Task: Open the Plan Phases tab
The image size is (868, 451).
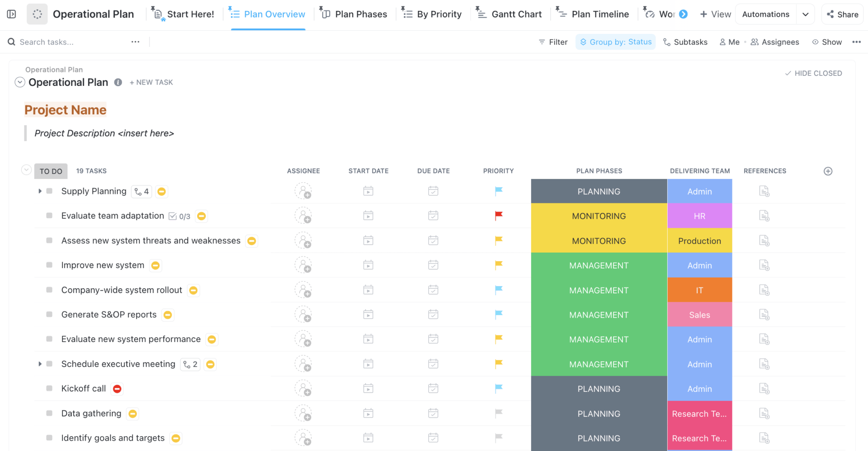Action: click(354, 14)
